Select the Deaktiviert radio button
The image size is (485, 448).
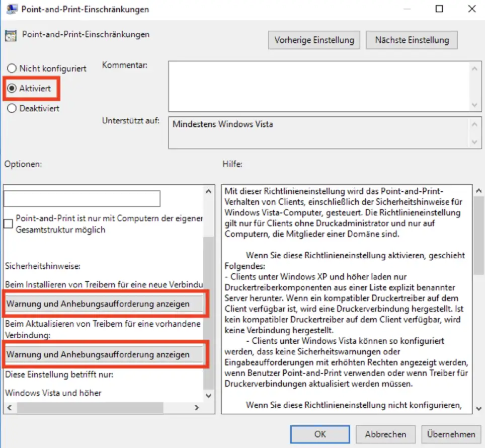12,108
